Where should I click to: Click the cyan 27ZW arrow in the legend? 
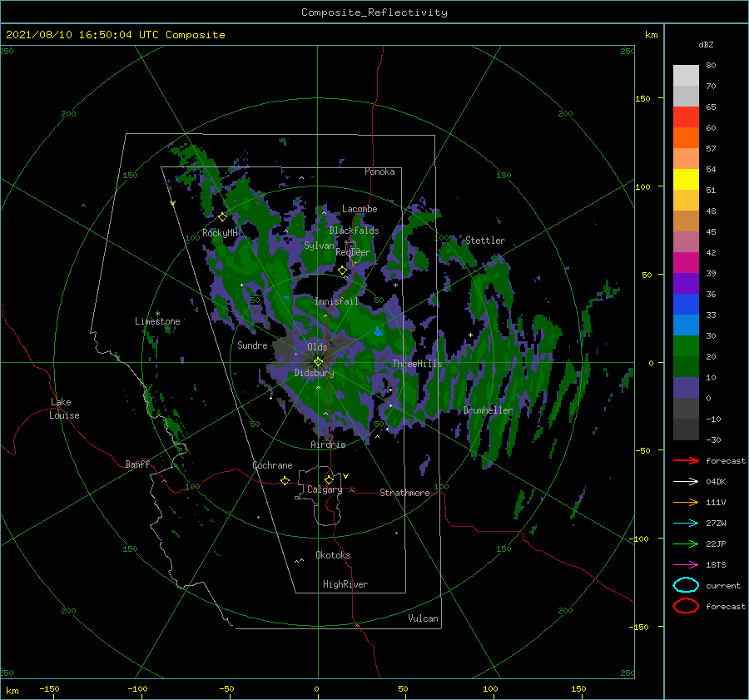point(686,524)
